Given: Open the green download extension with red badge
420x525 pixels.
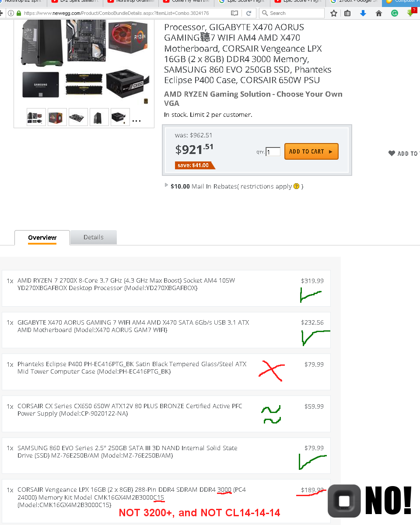Looking at the screenshot, I should pyautogui.click(x=410, y=12).
